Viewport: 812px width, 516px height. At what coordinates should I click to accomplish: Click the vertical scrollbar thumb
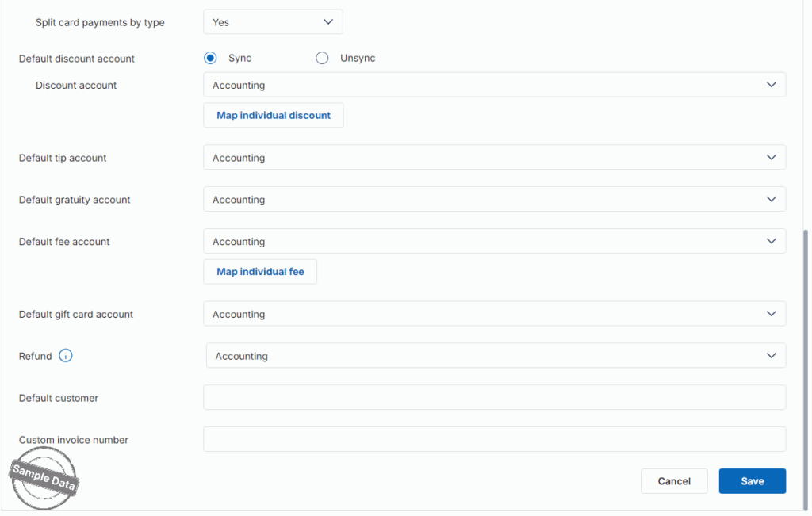point(807,365)
